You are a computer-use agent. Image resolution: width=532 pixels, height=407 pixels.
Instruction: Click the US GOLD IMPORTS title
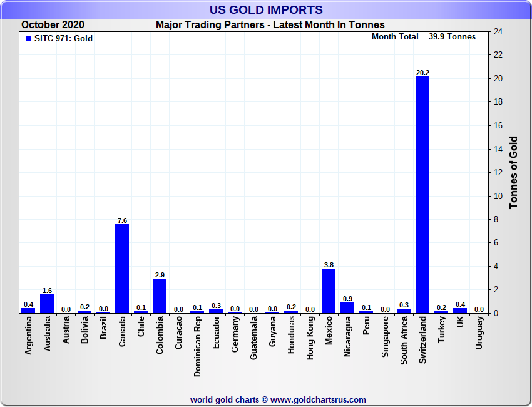[266, 9]
